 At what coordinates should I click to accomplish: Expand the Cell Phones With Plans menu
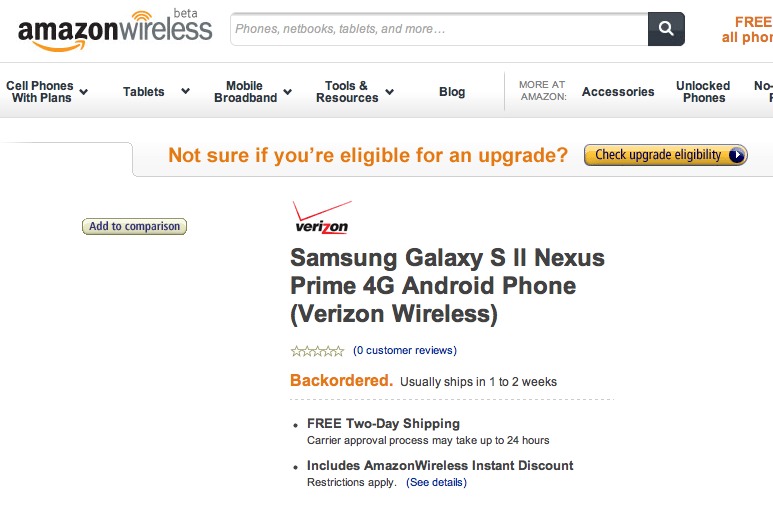[47, 92]
